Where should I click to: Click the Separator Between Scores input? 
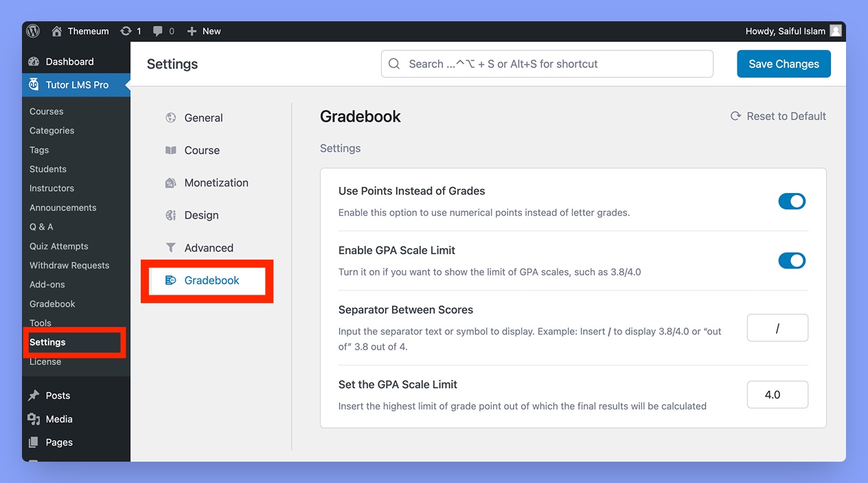[777, 328]
